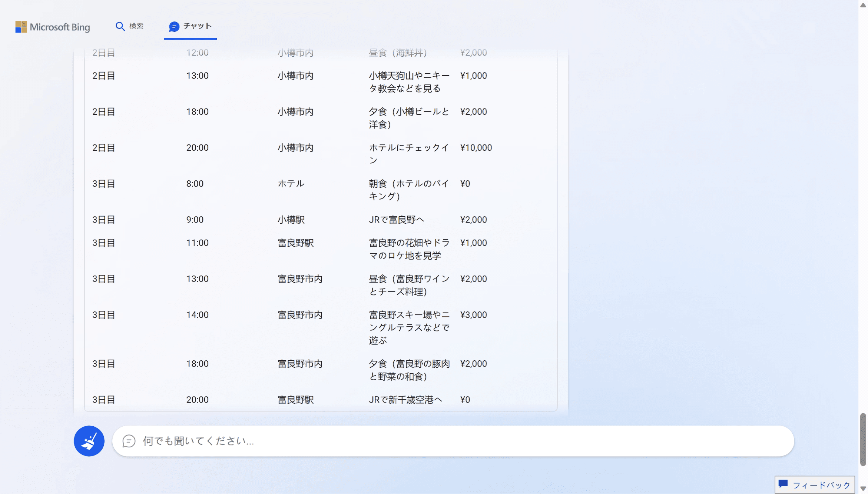Click the ¥10,000 cost value

point(476,148)
